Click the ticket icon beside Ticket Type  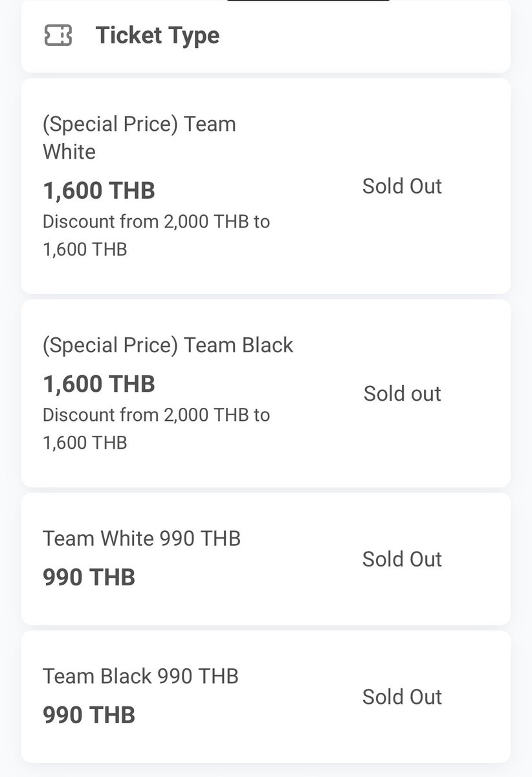pos(58,36)
